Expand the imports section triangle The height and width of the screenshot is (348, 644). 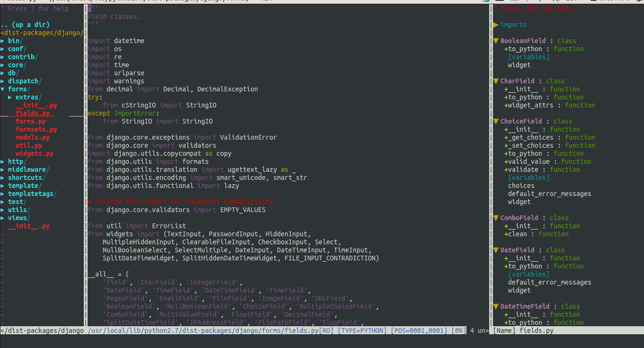tap(496, 25)
